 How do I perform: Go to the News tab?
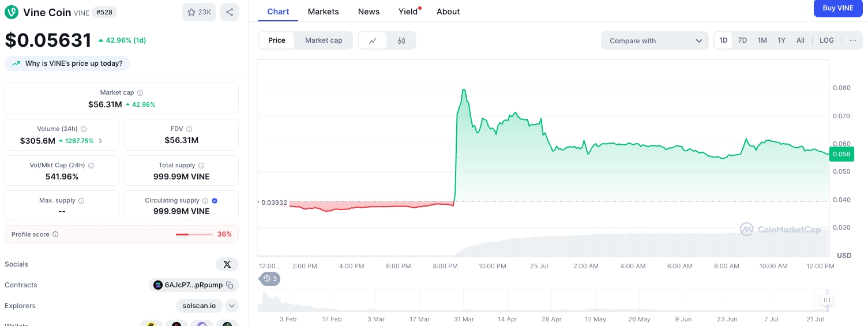[369, 12]
